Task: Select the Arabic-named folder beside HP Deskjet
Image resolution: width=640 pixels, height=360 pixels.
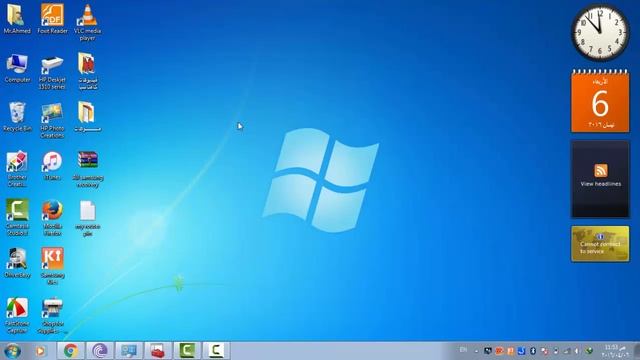Action: point(87,71)
